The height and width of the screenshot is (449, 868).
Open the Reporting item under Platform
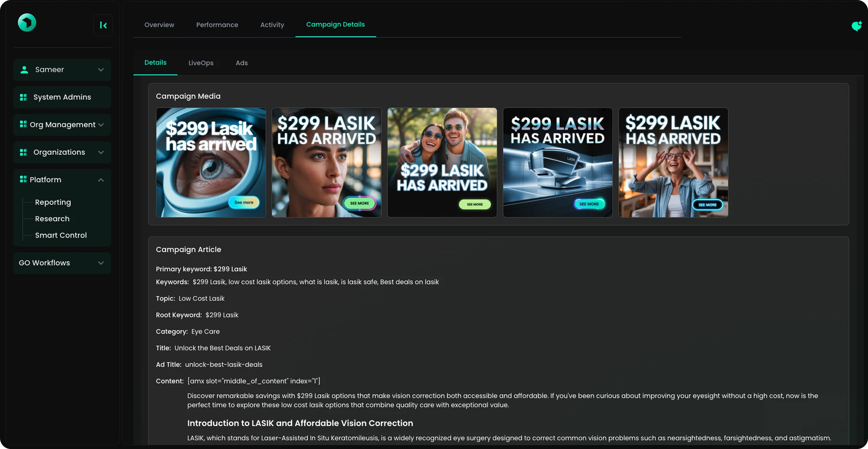(53, 202)
